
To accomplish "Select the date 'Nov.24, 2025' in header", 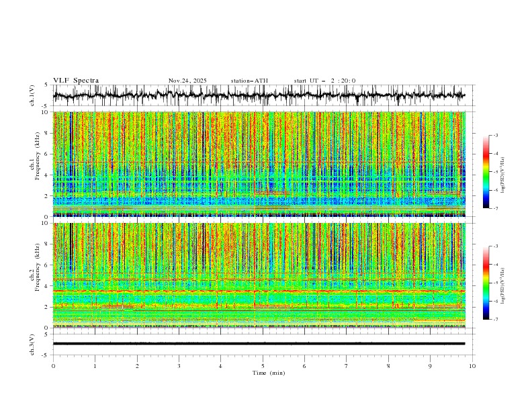I will click(x=187, y=81).
